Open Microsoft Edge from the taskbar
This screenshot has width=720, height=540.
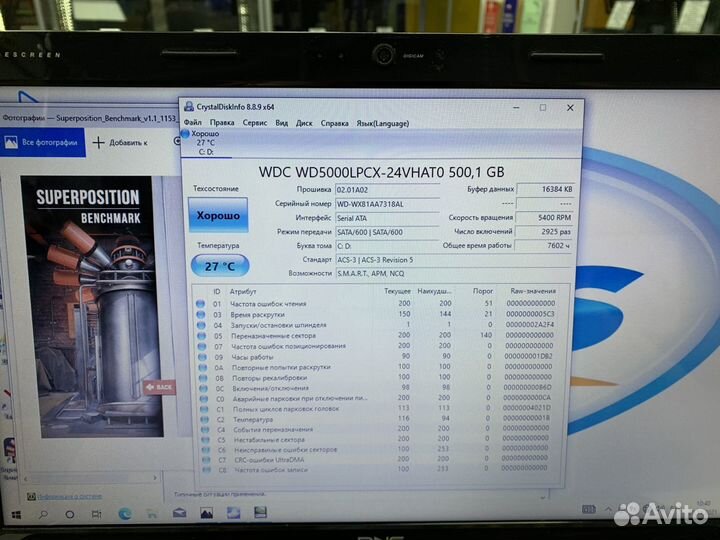click(125, 514)
